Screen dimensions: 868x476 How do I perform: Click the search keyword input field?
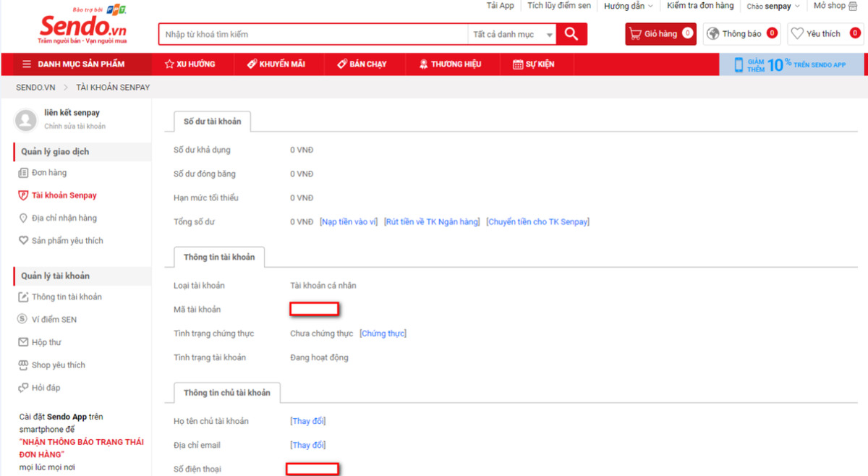(313, 35)
